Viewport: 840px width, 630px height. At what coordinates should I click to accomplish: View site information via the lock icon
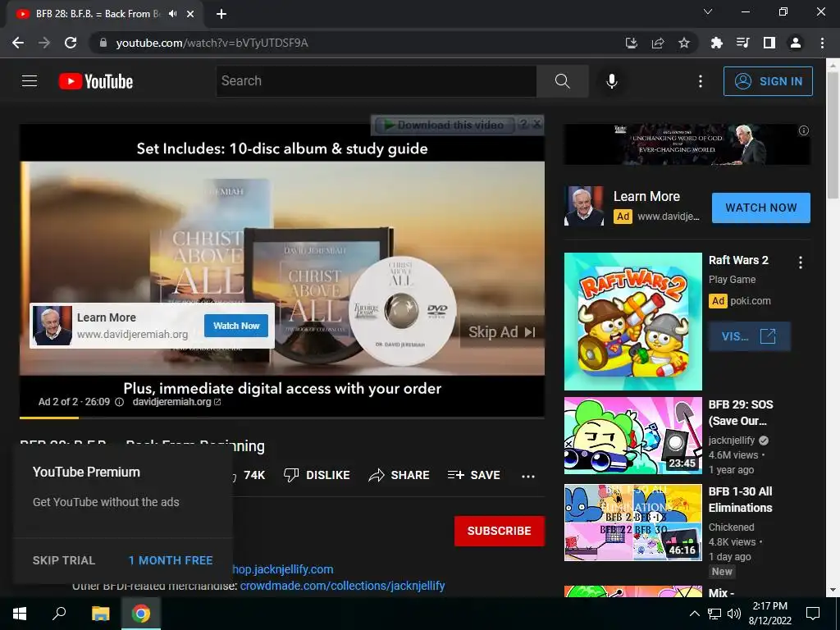[x=104, y=43]
